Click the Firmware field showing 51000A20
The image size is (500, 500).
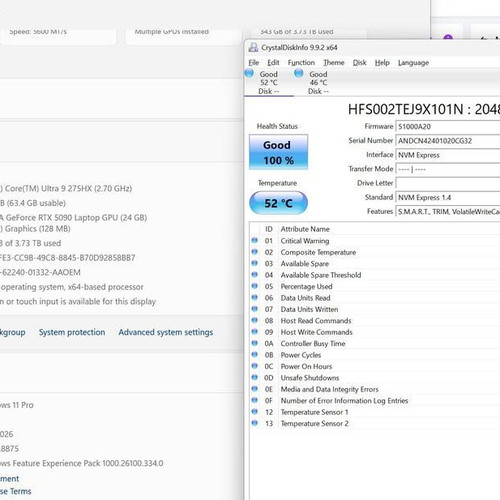[448, 127]
